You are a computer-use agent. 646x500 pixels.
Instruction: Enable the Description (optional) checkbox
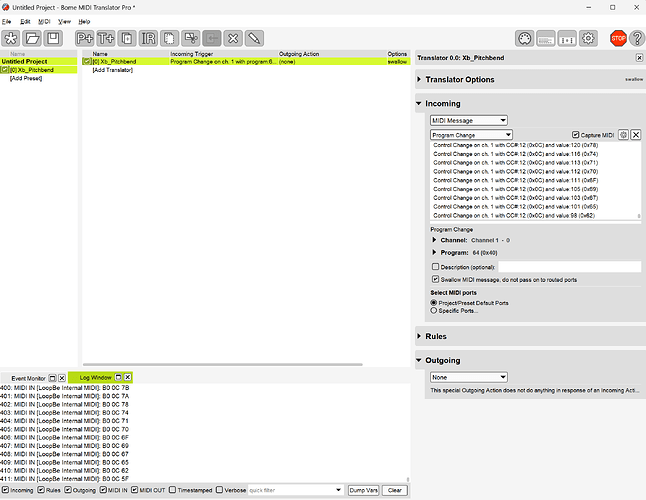(435, 267)
